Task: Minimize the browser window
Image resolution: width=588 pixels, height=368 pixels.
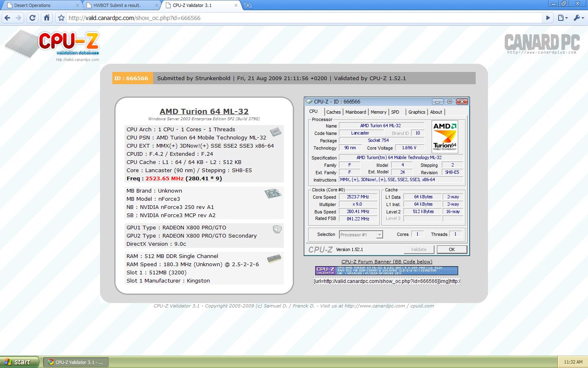Action: coord(553,4)
